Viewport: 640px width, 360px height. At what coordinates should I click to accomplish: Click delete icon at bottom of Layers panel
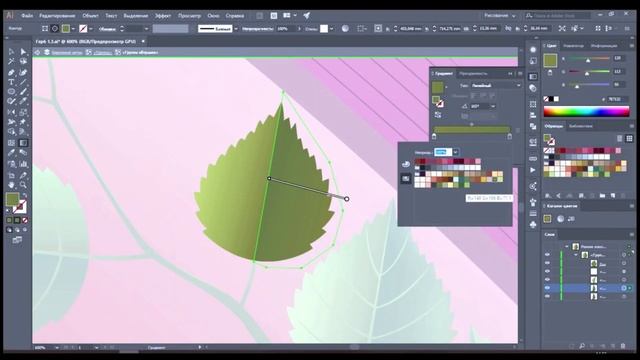tap(623, 346)
